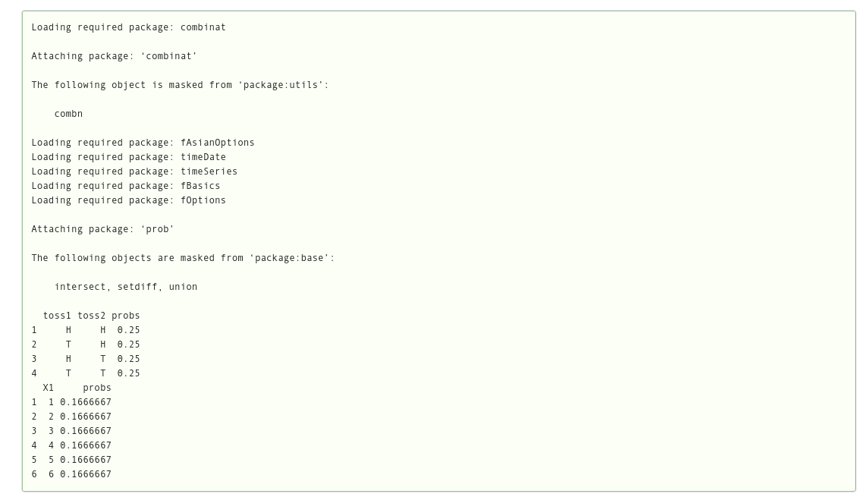Click the 'probs' header of the toss table
The image size is (868, 497).
(x=126, y=316)
